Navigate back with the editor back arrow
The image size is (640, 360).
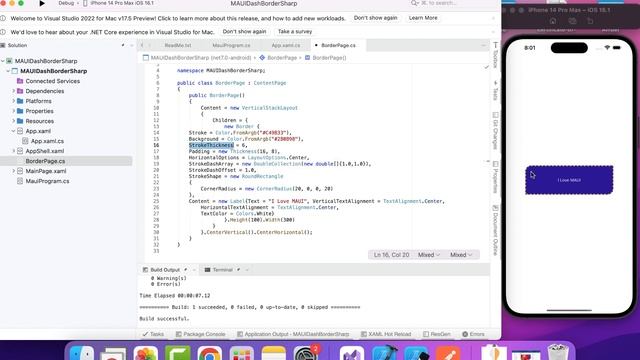coord(142,45)
